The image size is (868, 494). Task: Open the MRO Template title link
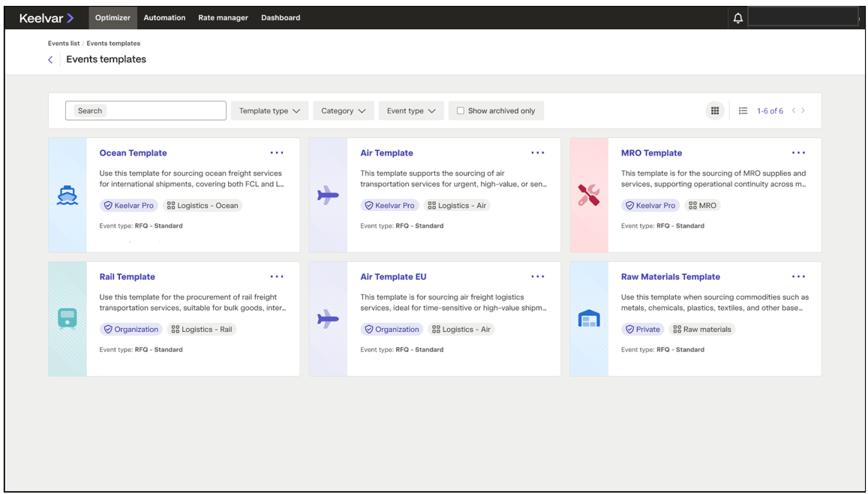[651, 153]
